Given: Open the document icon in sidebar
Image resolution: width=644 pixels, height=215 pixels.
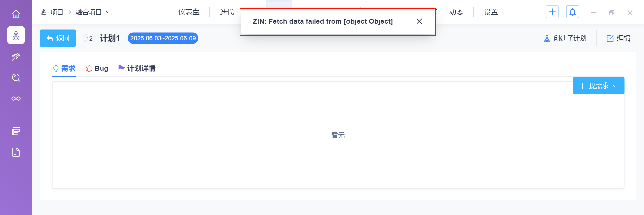Looking at the screenshot, I should [16, 152].
